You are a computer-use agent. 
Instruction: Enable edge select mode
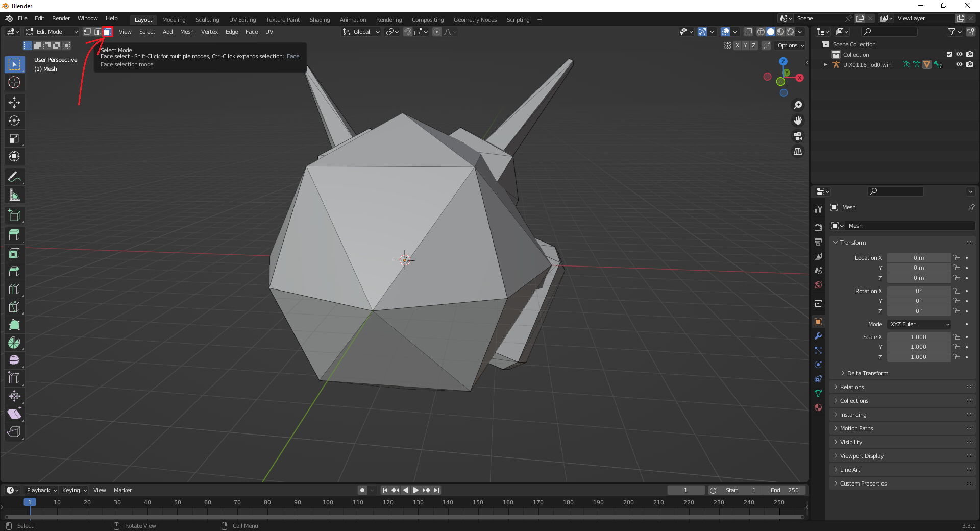point(97,32)
